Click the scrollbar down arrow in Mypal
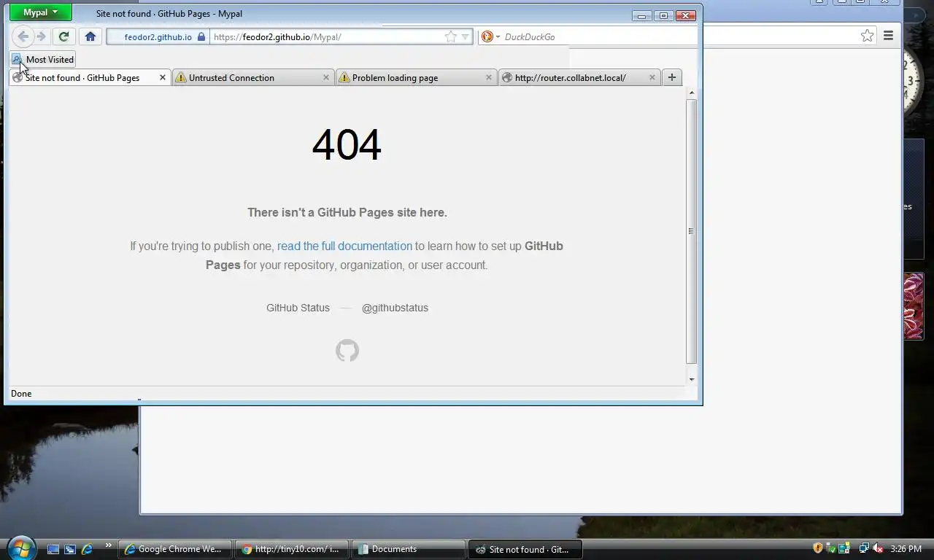 (x=691, y=379)
